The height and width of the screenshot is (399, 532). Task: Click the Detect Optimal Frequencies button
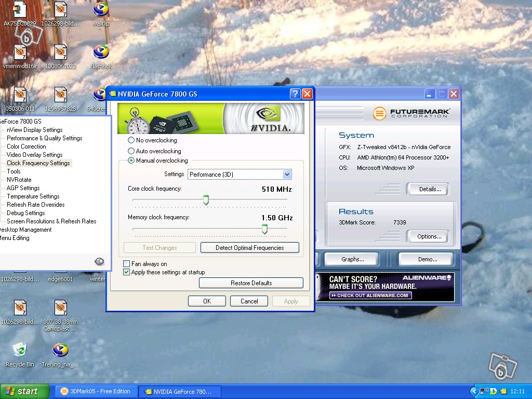coord(249,248)
